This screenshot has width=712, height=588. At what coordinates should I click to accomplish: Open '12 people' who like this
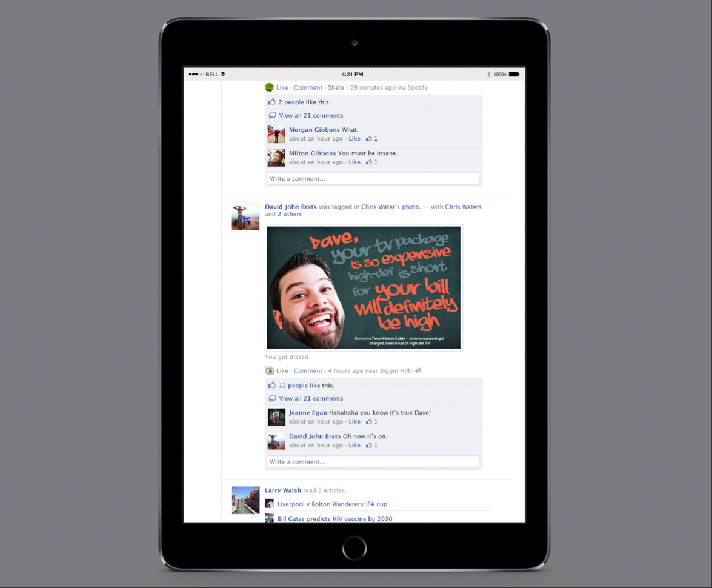(x=293, y=386)
